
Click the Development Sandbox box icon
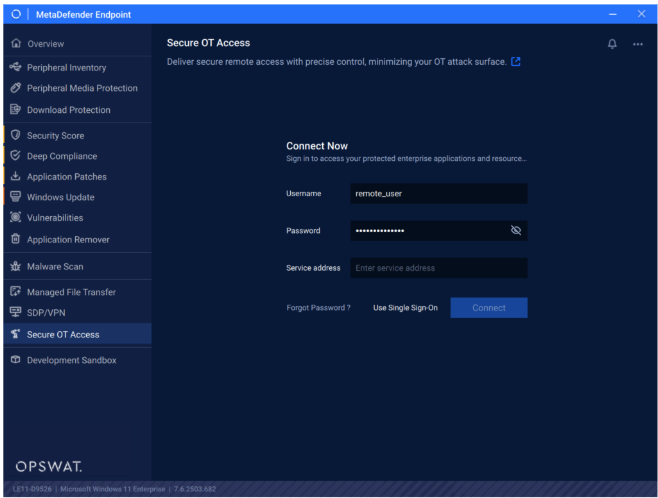pyautogui.click(x=16, y=360)
